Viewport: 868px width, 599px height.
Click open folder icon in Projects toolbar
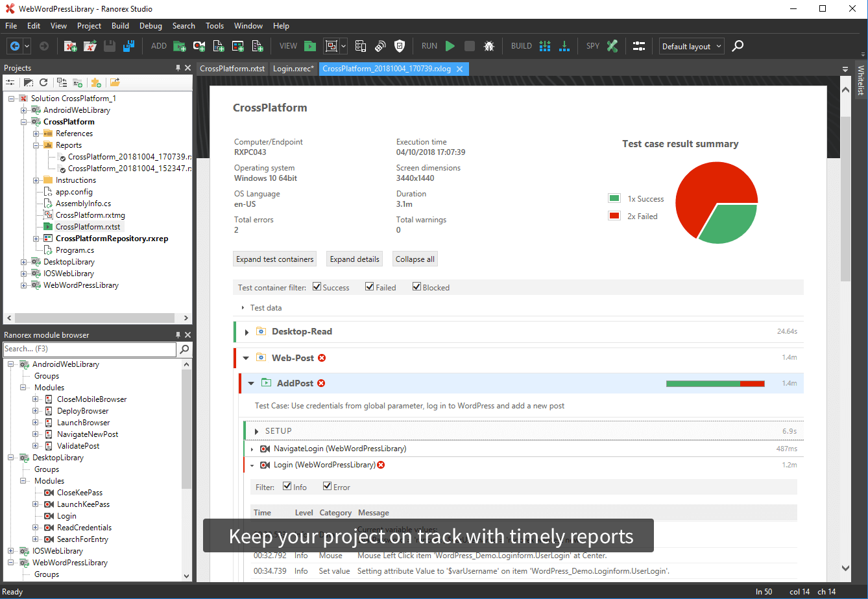click(115, 82)
